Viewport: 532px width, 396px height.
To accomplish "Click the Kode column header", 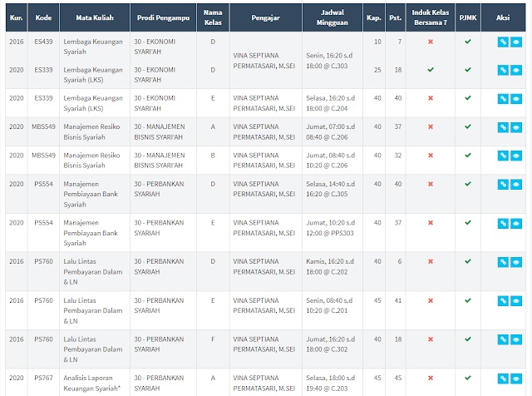I will tap(43, 17).
